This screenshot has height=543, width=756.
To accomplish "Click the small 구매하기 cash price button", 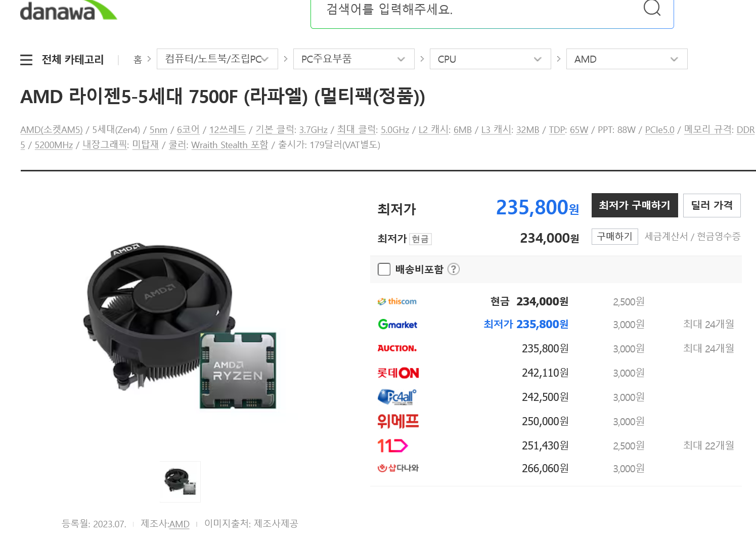I will pos(615,237).
